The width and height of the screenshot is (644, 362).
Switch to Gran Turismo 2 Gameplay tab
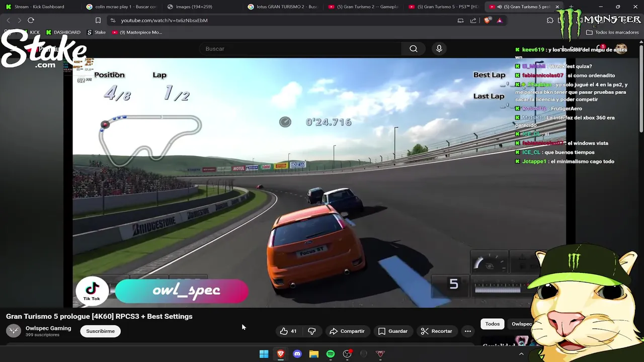(x=363, y=7)
